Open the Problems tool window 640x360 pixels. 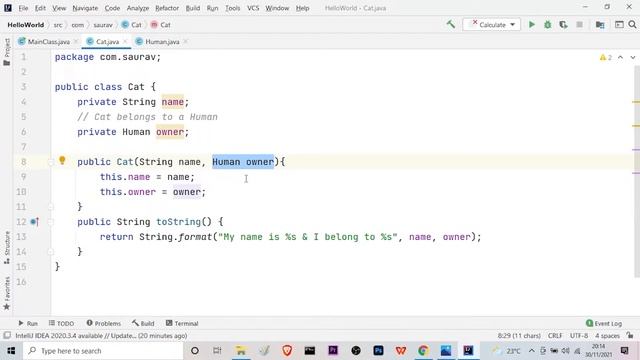click(x=104, y=323)
